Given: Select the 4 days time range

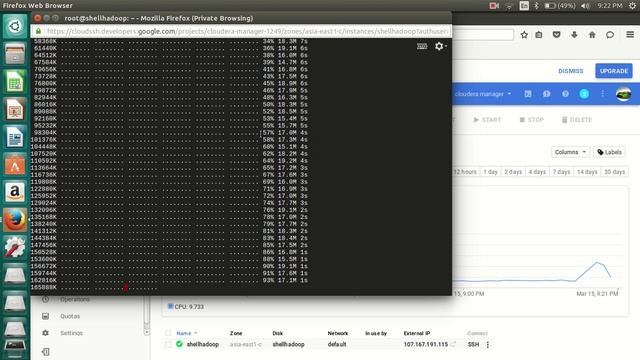Looking at the screenshot, I should click(537, 172).
